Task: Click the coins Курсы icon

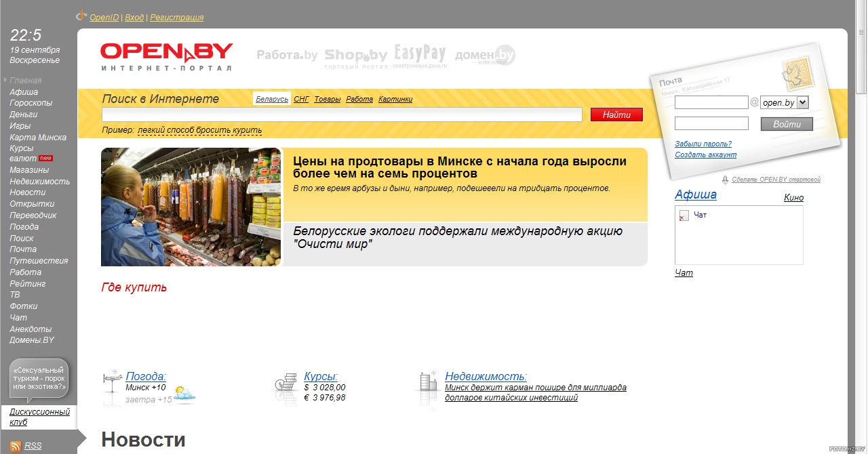Action: (x=286, y=384)
